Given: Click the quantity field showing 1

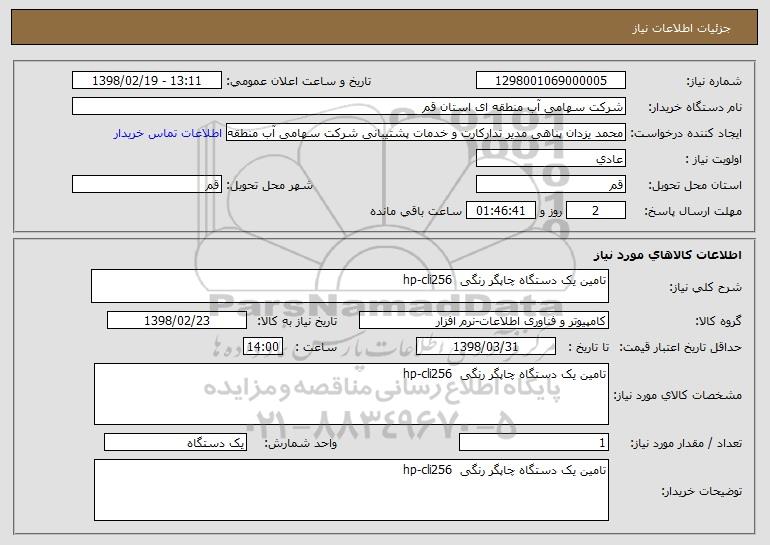Looking at the screenshot, I should (x=534, y=442).
